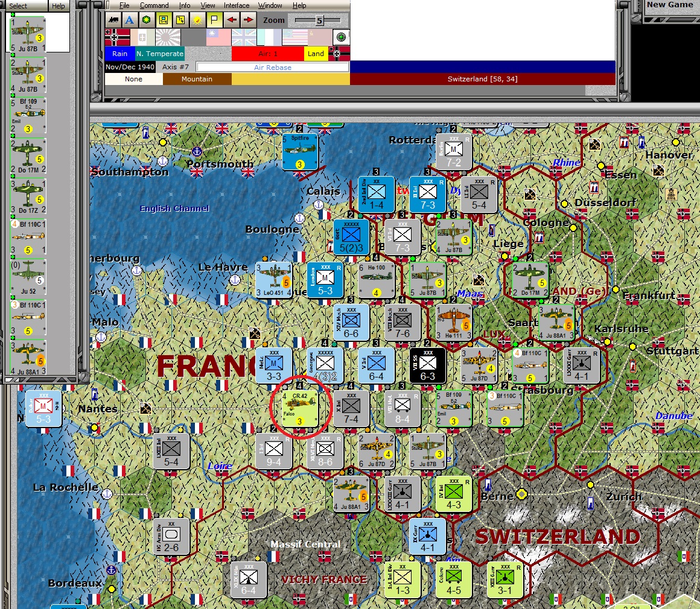Select the Italian flag in the flag row
Image resolution: width=700 pixels, height=609 pixels.
tap(143, 37)
